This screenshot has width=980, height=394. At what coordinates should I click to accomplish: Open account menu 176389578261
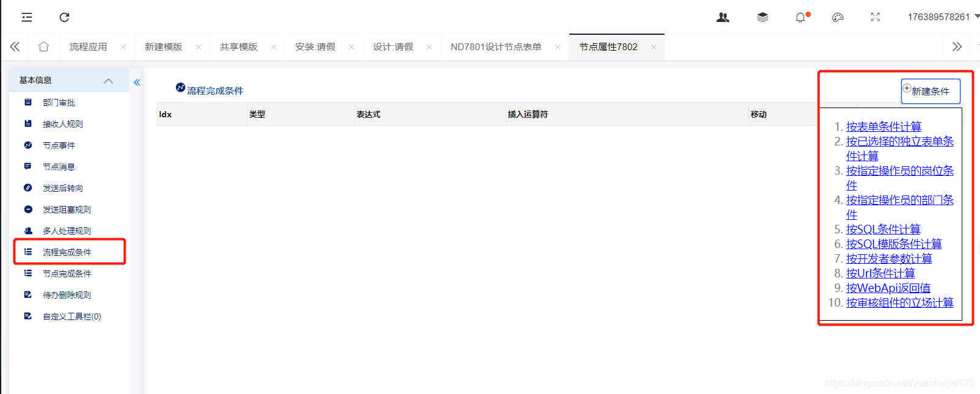pos(943,17)
